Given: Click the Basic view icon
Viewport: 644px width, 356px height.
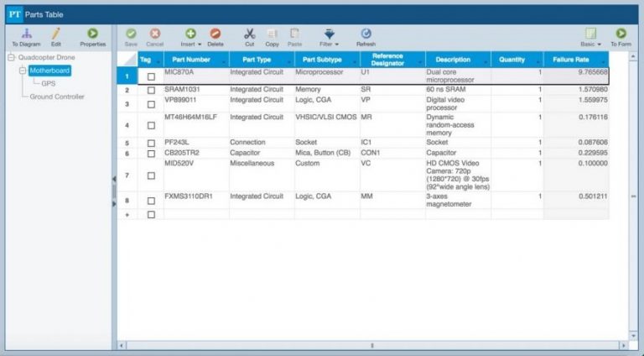Looking at the screenshot, I should tap(590, 34).
